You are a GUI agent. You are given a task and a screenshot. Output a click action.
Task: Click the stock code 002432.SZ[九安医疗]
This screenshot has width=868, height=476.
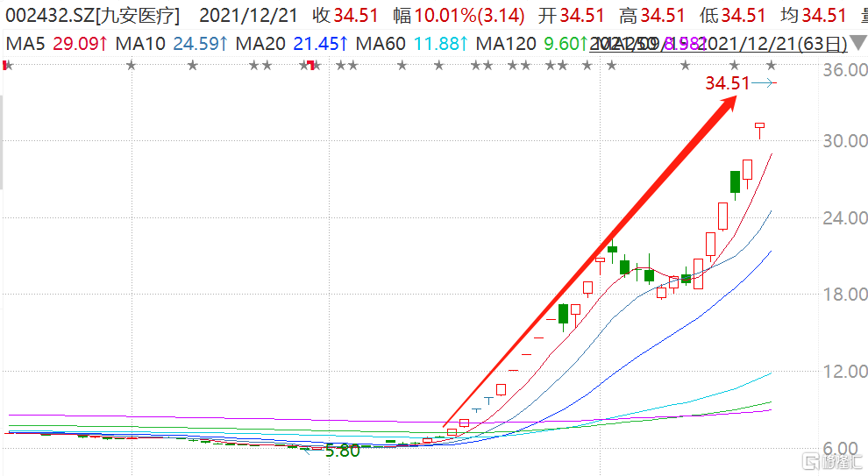tap(92, 16)
